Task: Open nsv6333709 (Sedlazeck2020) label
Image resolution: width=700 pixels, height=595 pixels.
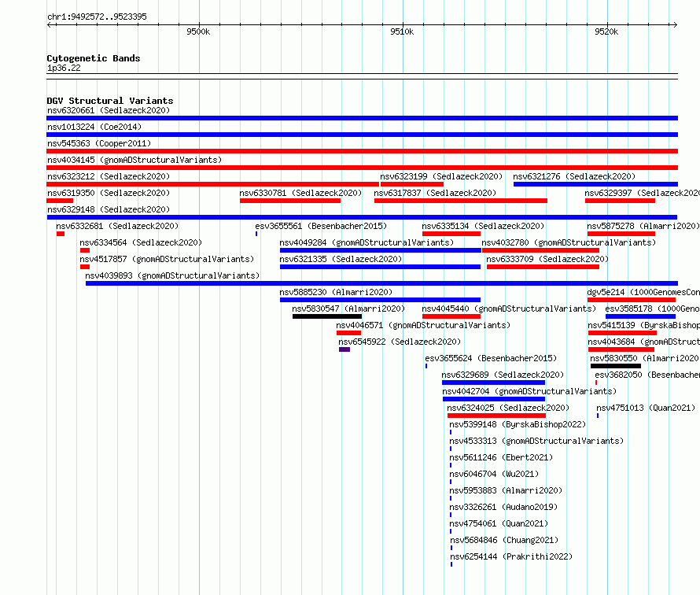Action: point(547,259)
